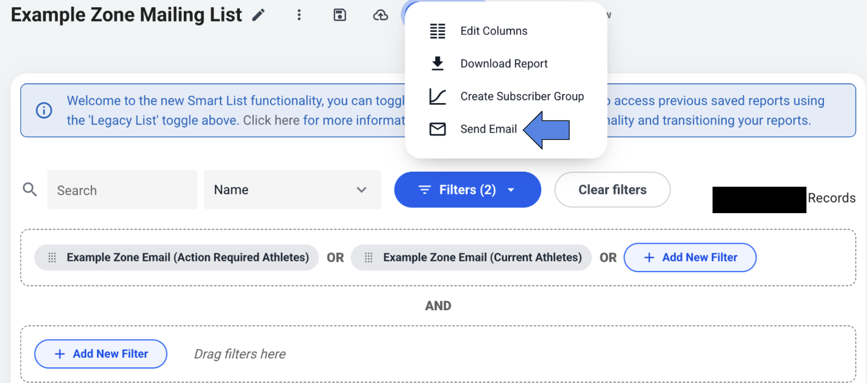
Task: Click the cloud upload icon
Action: pyautogui.click(x=380, y=15)
